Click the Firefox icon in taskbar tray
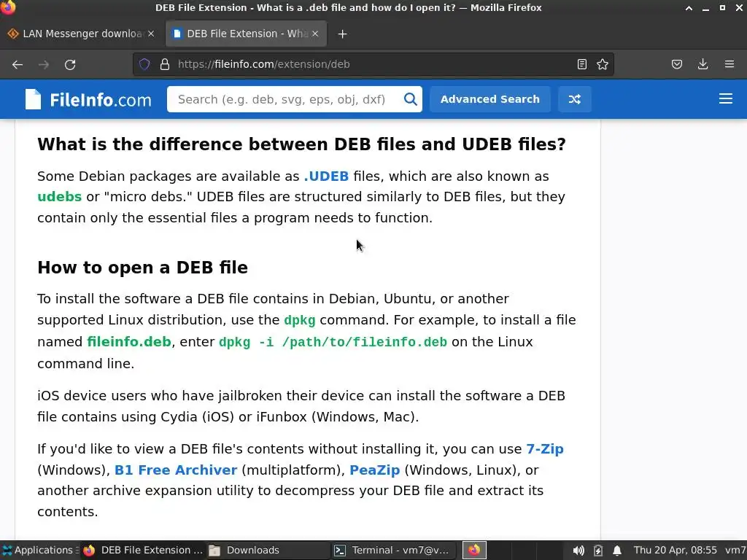 click(x=474, y=550)
